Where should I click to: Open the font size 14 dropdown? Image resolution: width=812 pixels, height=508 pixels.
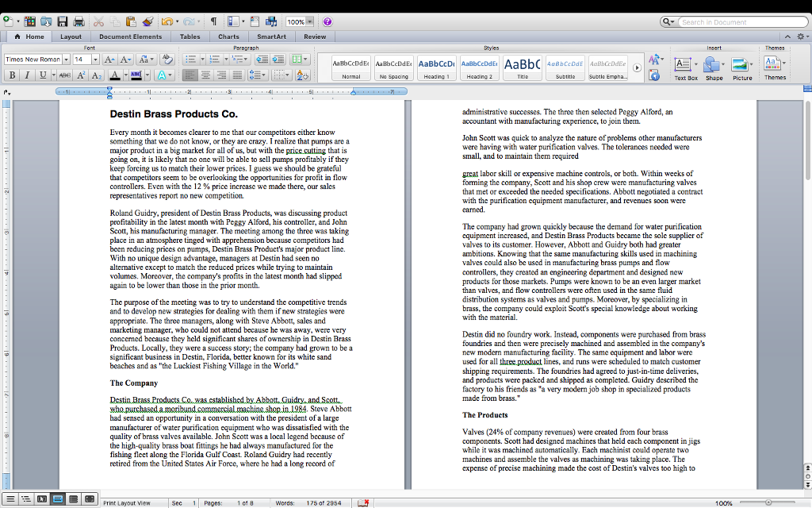pos(95,60)
